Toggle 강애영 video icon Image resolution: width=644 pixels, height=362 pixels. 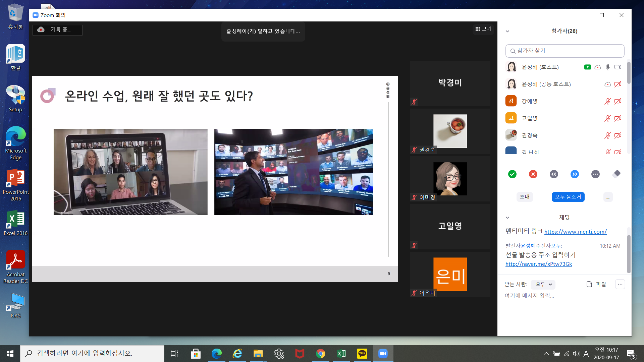(x=618, y=101)
